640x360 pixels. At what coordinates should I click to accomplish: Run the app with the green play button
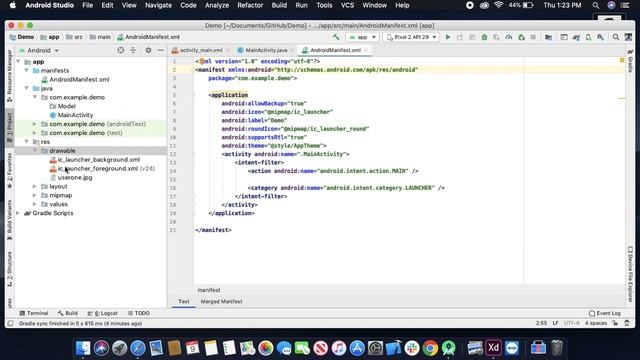point(448,37)
